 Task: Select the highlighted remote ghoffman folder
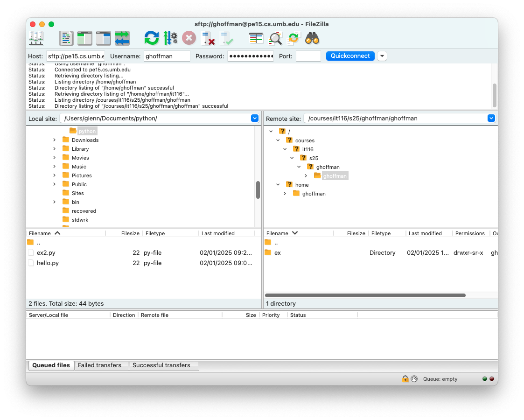335,176
